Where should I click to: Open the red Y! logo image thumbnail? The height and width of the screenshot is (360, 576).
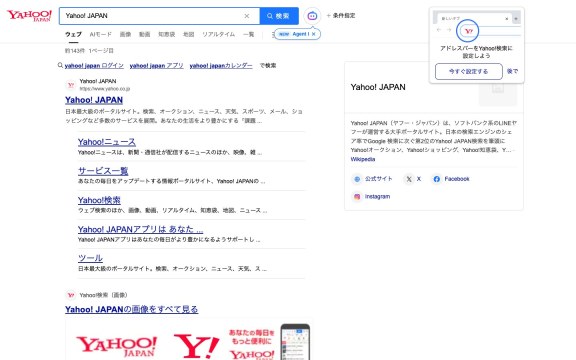197,345
